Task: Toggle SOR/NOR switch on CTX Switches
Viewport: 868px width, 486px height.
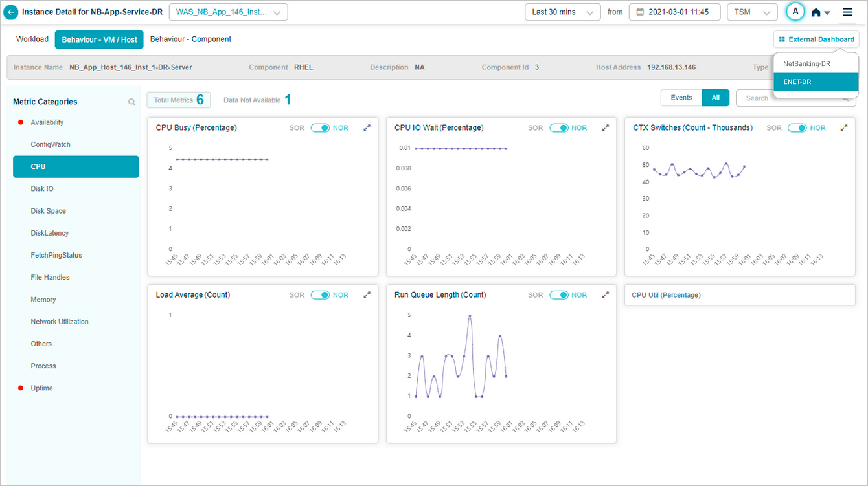Action: click(797, 128)
